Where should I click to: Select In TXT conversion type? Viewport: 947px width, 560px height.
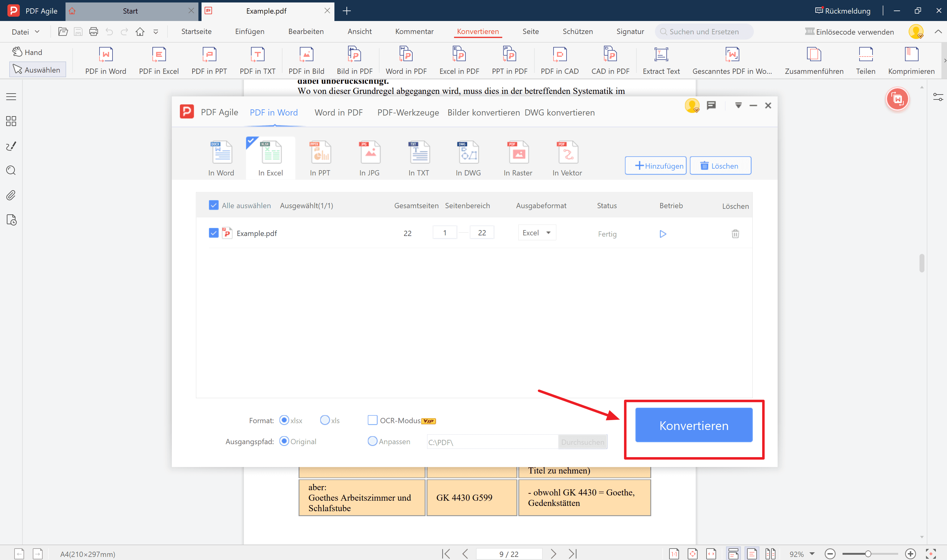tap(419, 158)
